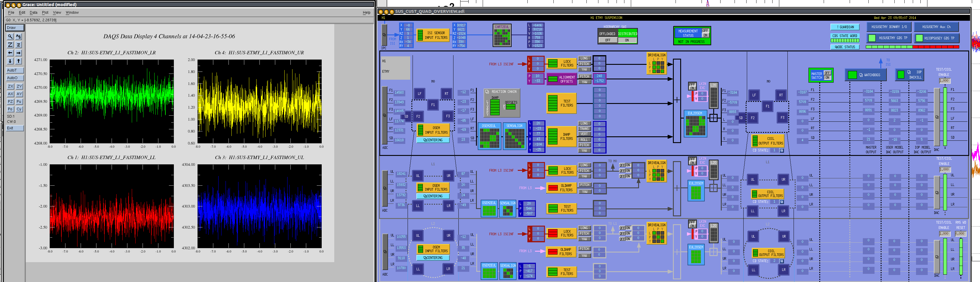
Task: Click the L1 UL OSEM block, left diagram
Action: pyautogui.click(x=418, y=175)
